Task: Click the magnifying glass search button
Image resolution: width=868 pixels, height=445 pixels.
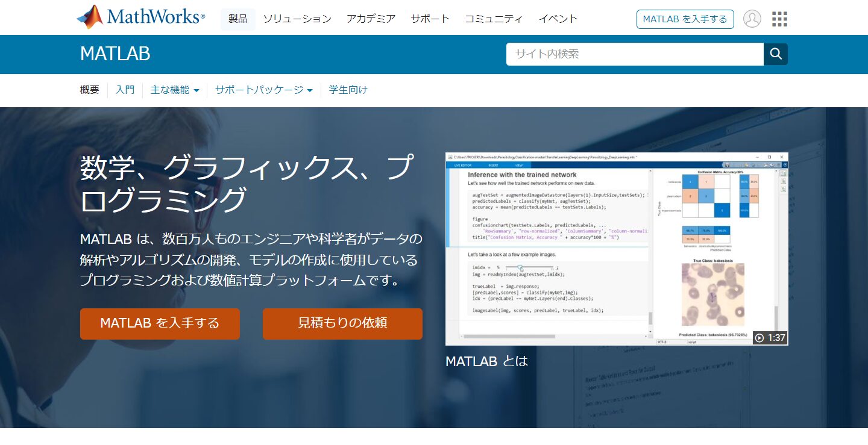Action: tap(775, 54)
